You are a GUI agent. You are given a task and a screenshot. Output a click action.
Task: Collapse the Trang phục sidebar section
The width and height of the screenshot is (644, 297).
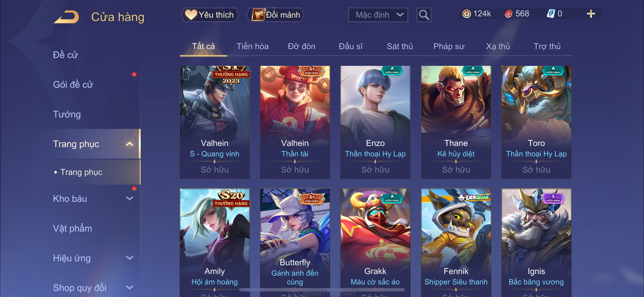(129, 144)
